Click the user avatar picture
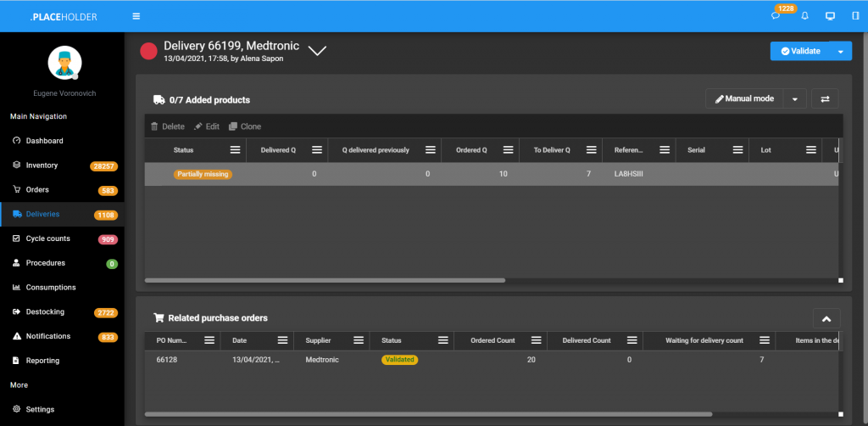868x426 pixels. pyautogui.click(x=65, y=64)
